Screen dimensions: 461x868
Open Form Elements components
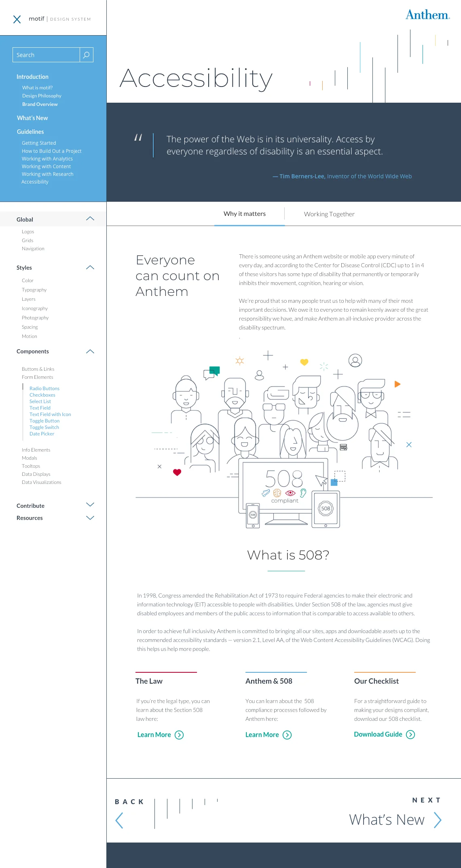(x=37, y=377)
